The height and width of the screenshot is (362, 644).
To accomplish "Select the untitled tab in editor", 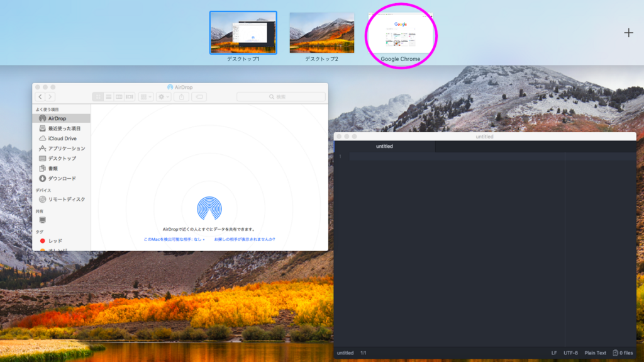I will point(384,147).
